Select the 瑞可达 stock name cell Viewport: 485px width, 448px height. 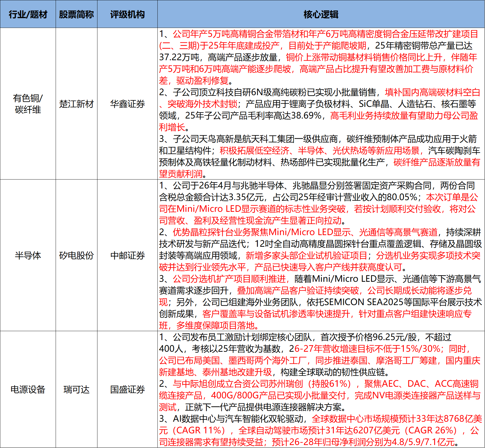pos(77,389)
